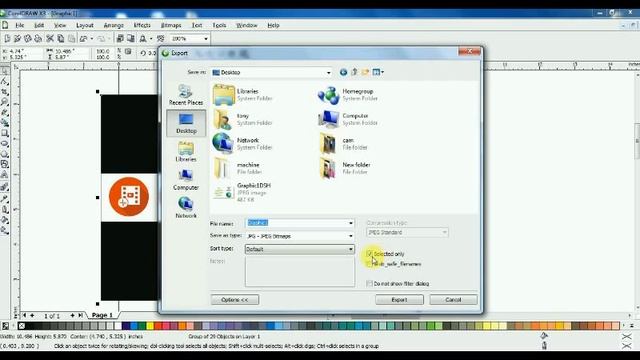Select Network in the places bar
640x360 pixels.
coord(186,207)
